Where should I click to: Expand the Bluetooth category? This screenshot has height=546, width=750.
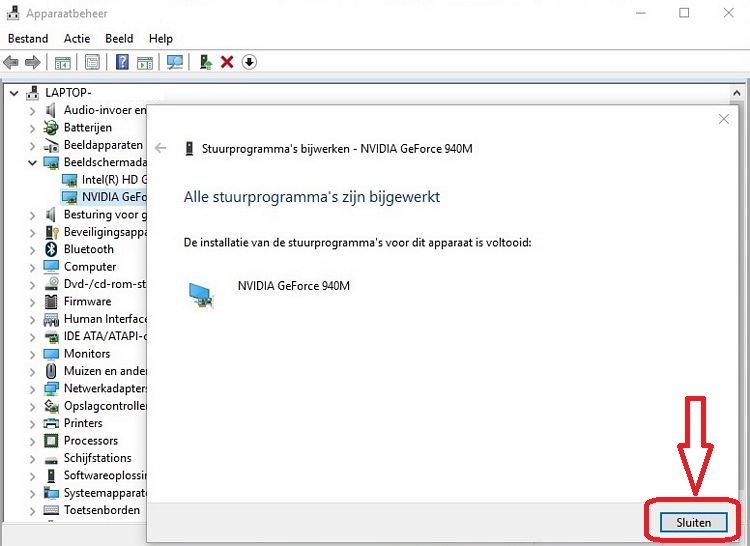pyautogui.click(x=32, y=250)
